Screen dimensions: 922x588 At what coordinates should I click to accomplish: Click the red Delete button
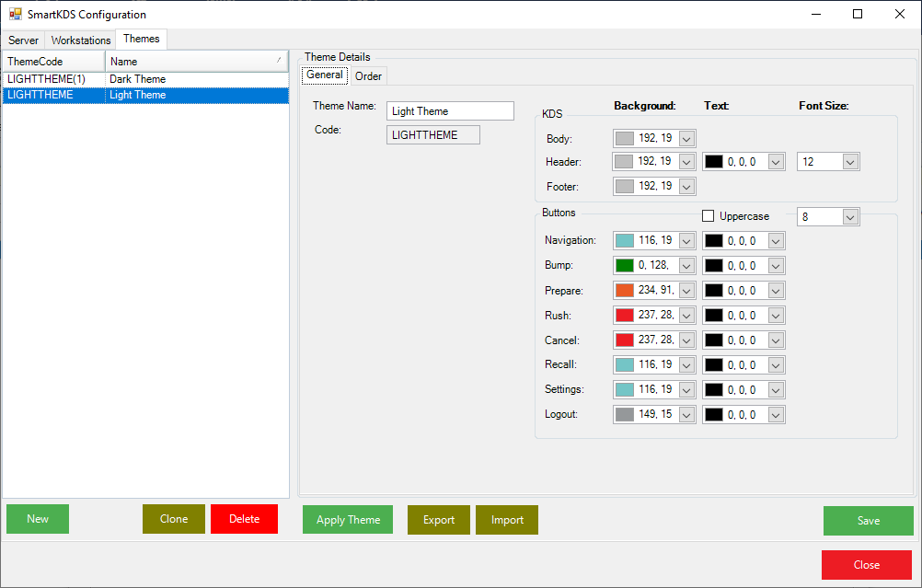(x=244, y=519)
